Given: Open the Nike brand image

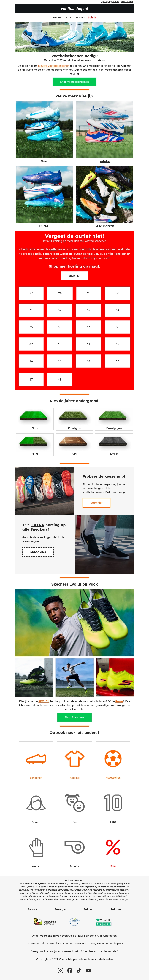Looking at the screenshot, I should click(44, 129).
